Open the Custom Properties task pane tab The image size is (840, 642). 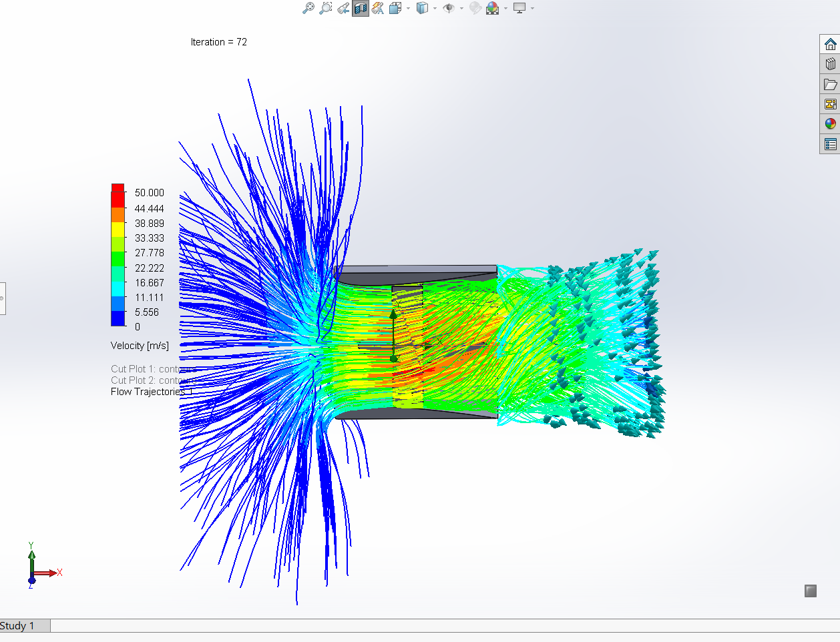[830, 144]
